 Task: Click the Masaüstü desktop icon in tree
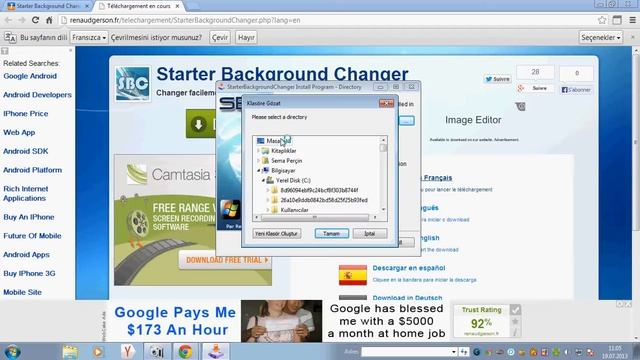coord(260,141)
